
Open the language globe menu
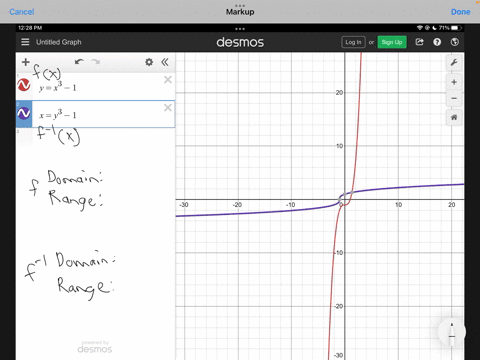tap(454, 42)
